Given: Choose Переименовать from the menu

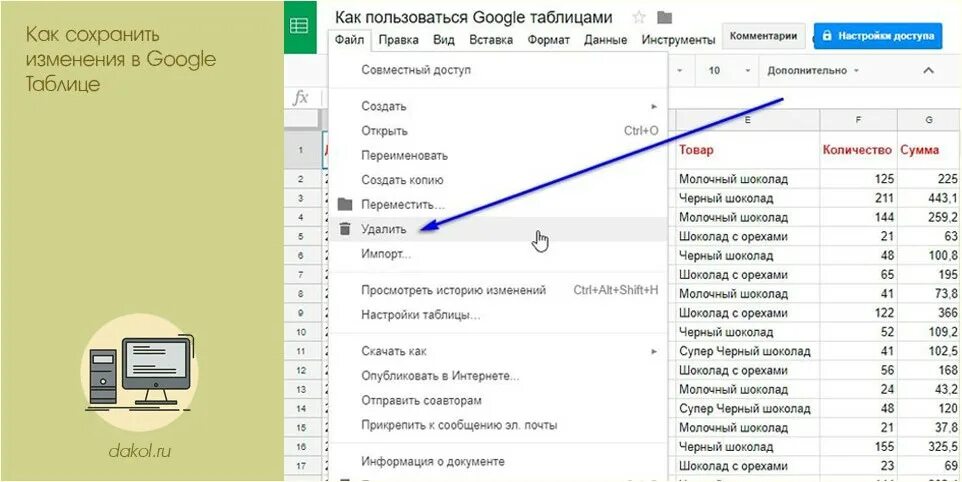Looking at the screenshot, I should point(498,156).
